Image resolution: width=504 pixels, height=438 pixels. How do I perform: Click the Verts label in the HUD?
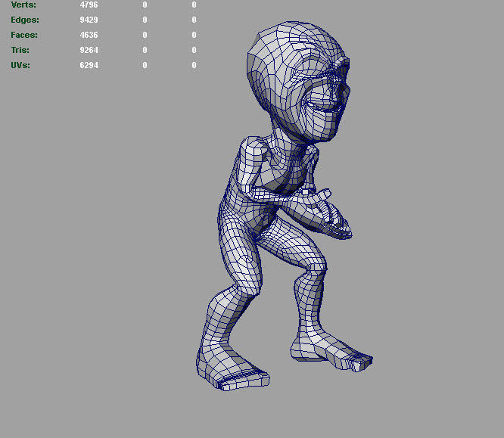tap(23, 5)
